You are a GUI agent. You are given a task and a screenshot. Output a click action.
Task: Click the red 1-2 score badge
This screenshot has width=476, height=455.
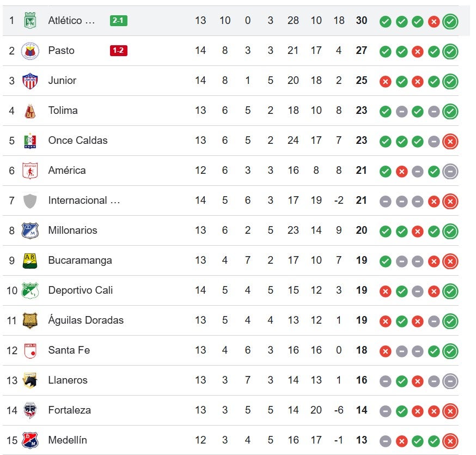tap(118, 51)
